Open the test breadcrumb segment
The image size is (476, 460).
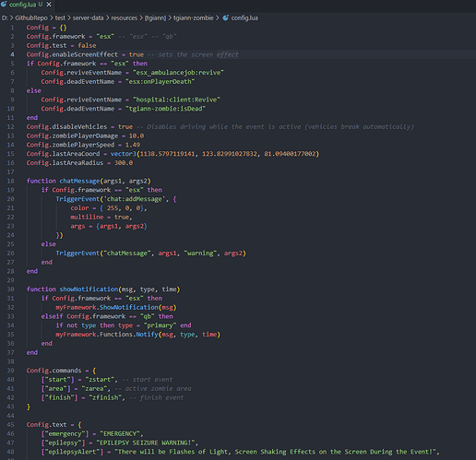point(60,18)
